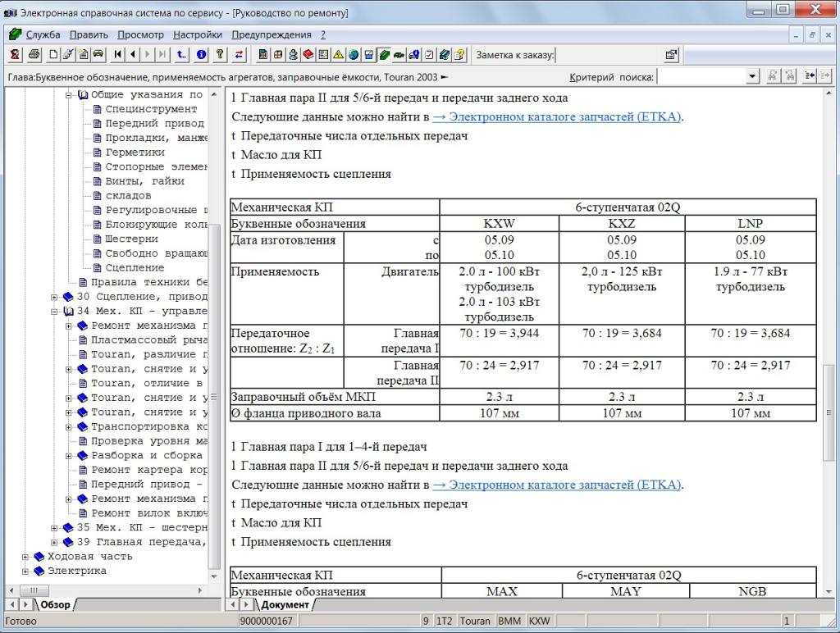Collapse the 'Общие указания по' tree node
Screen dimensions: 840x633
(x=69, y=95)
